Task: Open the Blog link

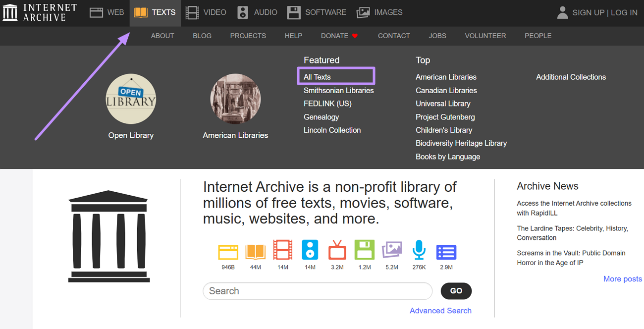Action: click(x=202, y=36)
